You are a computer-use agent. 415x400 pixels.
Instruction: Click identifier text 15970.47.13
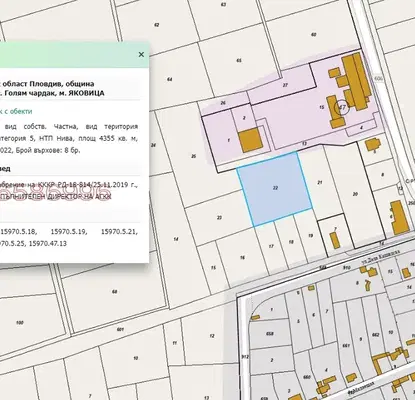48,244
